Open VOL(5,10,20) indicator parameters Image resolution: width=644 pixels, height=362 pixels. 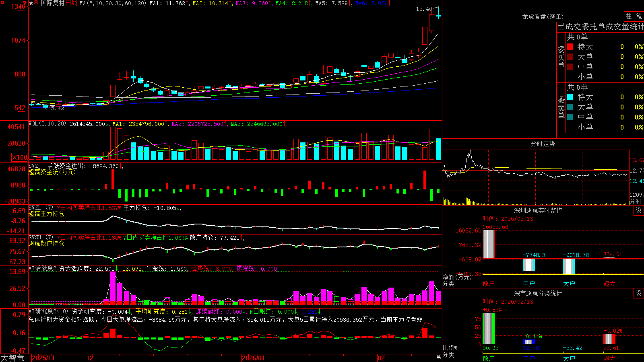(47, 124)
